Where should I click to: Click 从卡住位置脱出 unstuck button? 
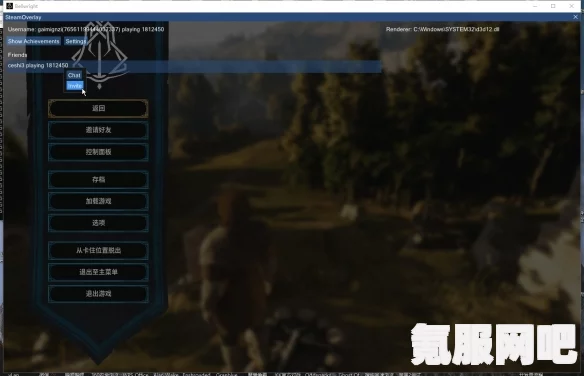tap(98, 251)
